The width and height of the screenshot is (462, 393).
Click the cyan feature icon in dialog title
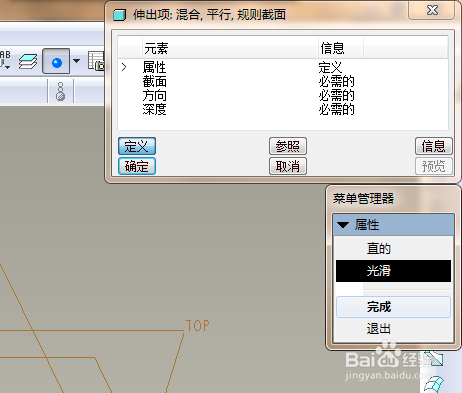click(x=119, y=15)
